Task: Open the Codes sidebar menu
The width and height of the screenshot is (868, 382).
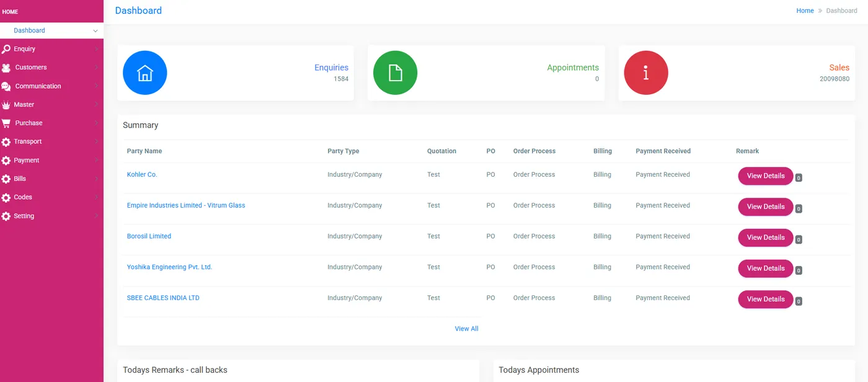Action: pos(51,197)
